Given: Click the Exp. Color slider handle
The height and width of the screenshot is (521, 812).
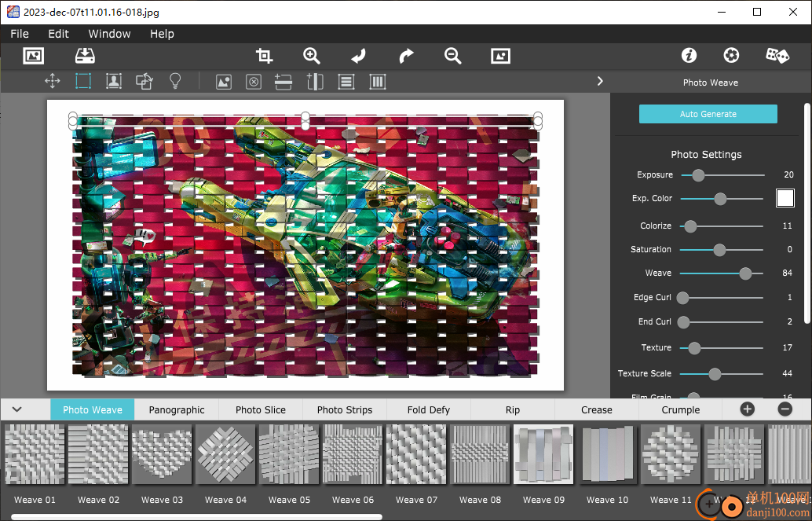Looking at the screenshot, I should (720, 199).
